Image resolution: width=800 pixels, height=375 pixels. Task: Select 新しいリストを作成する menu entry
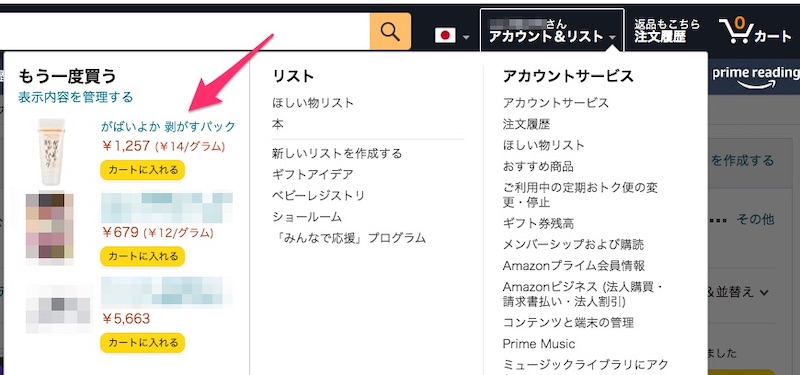tap(337, 153)
